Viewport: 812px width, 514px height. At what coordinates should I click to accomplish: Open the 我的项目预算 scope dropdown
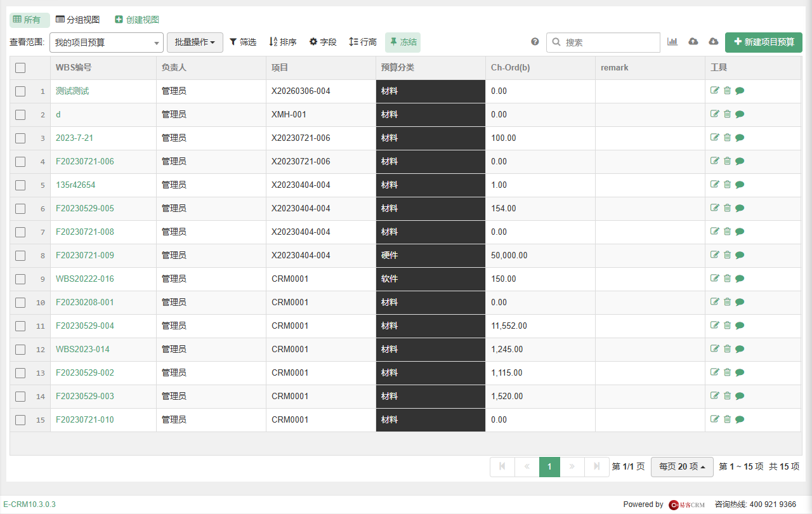(x=107, y=43)
